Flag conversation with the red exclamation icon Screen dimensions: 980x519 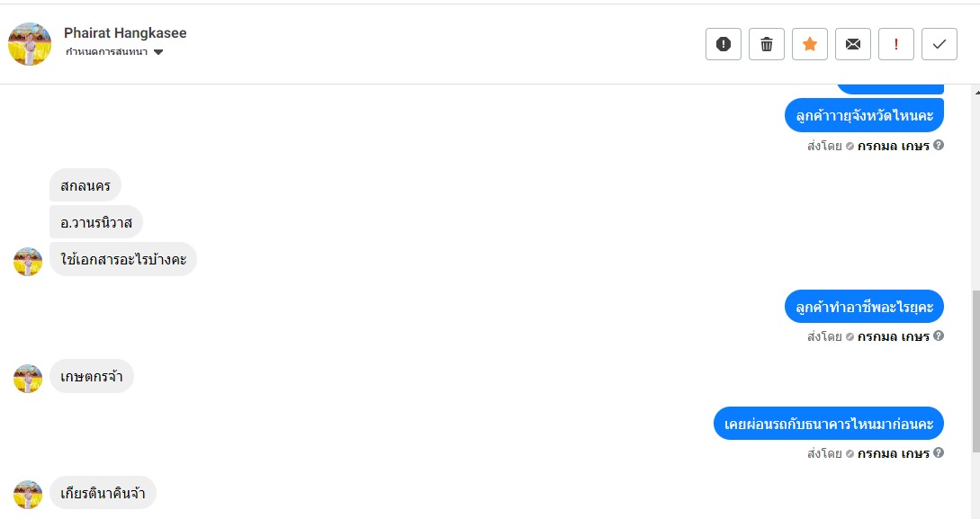coord(896,44)
